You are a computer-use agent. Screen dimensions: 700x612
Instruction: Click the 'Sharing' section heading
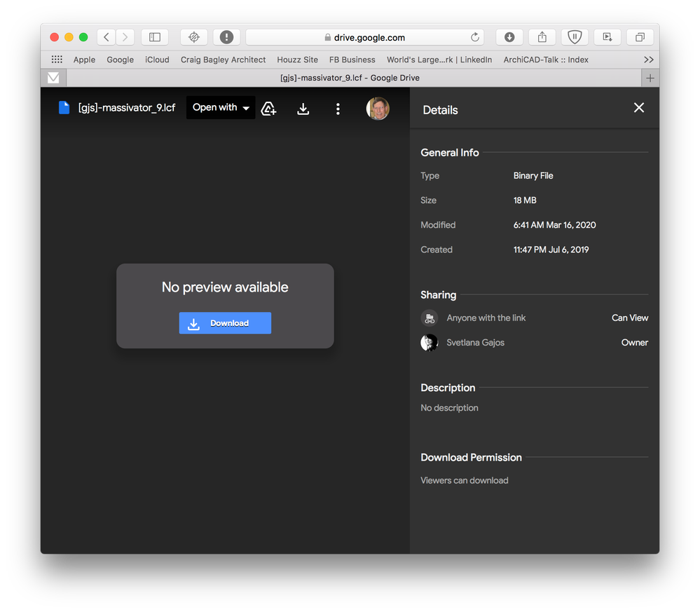439,295
